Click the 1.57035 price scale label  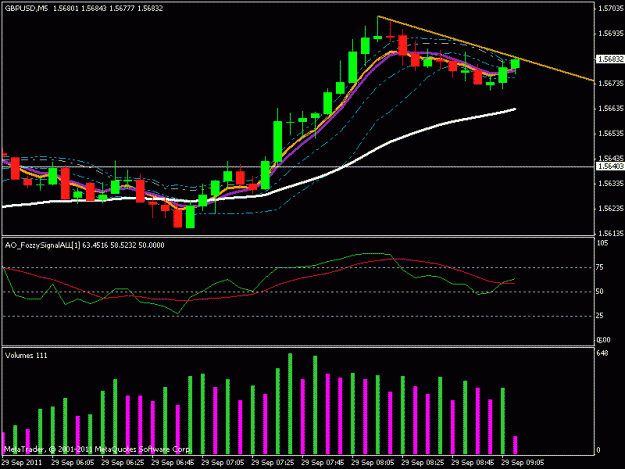click(x=611, y=8)
